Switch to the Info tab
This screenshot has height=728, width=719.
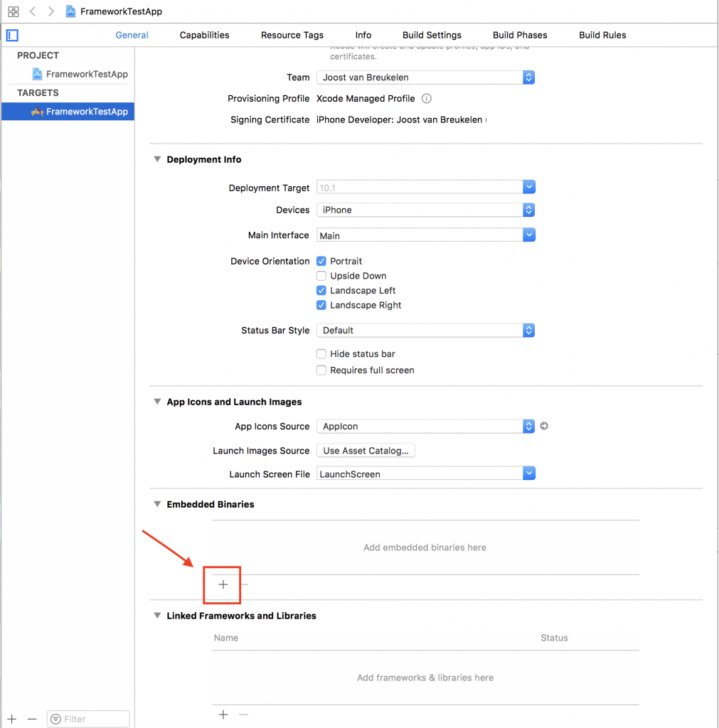pos(363,36)
